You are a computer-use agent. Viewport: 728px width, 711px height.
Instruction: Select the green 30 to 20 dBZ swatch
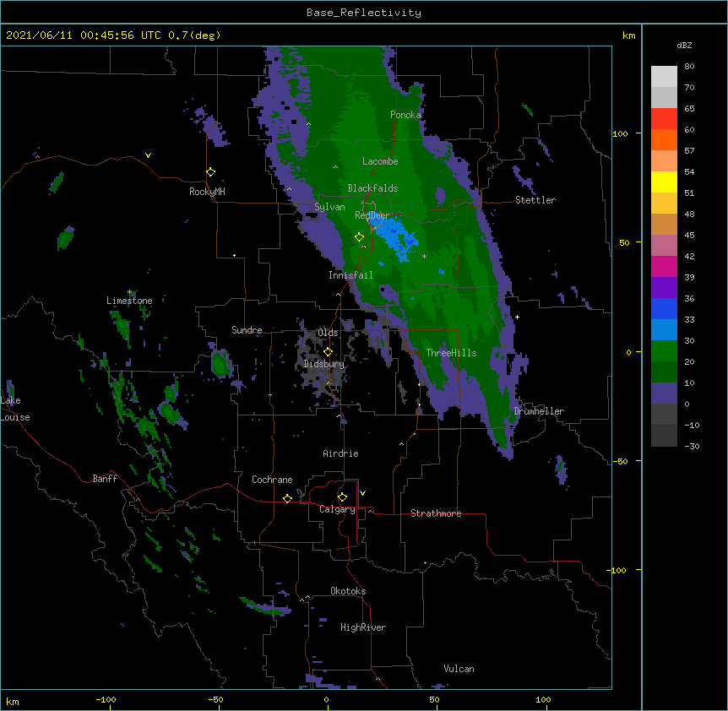coord(664,351)
